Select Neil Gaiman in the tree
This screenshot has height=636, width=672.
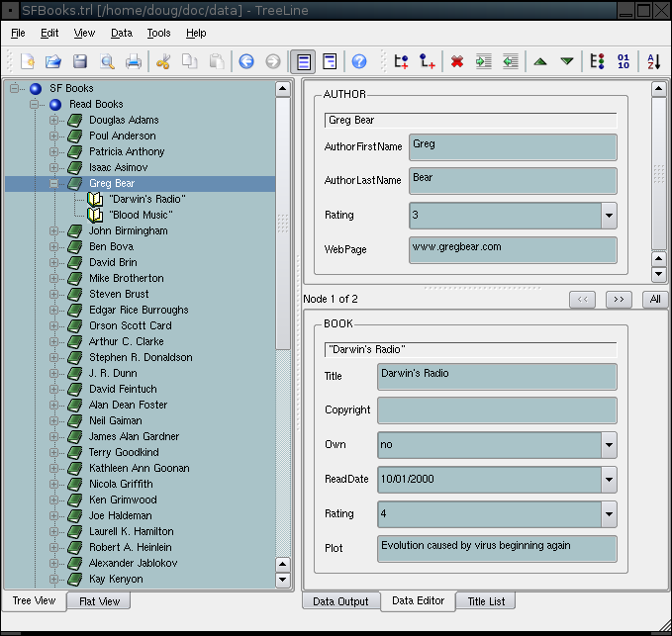click(x=115, y=421)
